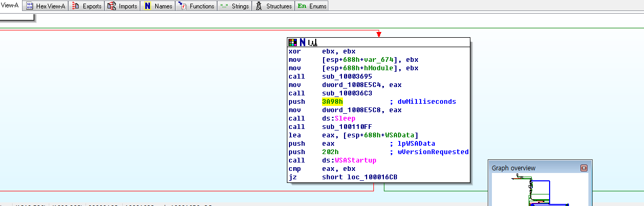
Task: Click the Hex View-A binary icon
Action: [x=30, y=6]
